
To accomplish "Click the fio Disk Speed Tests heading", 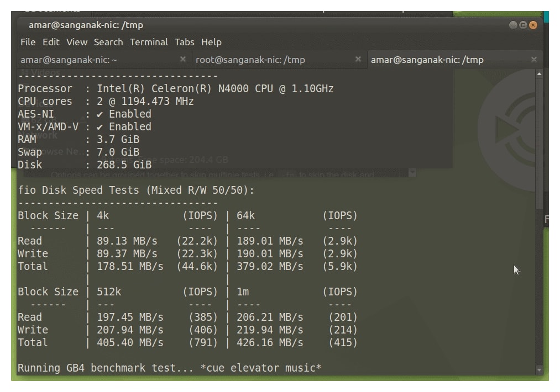I will coord(136,190).
